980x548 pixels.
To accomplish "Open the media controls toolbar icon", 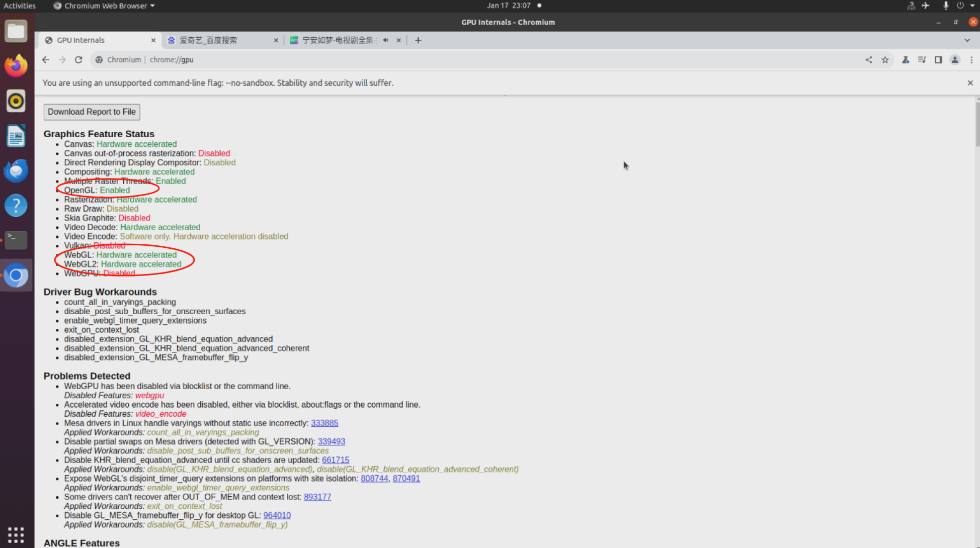I will (922, 60).
